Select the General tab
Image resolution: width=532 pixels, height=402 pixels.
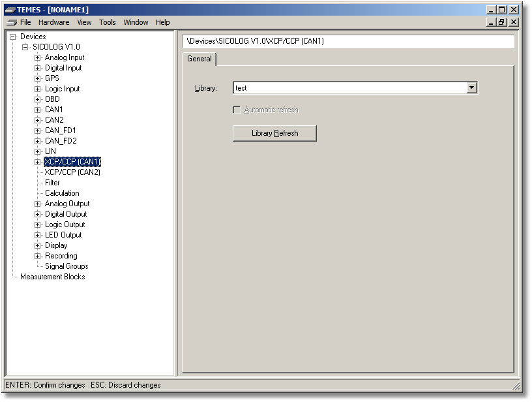click(x=199, y=59)
